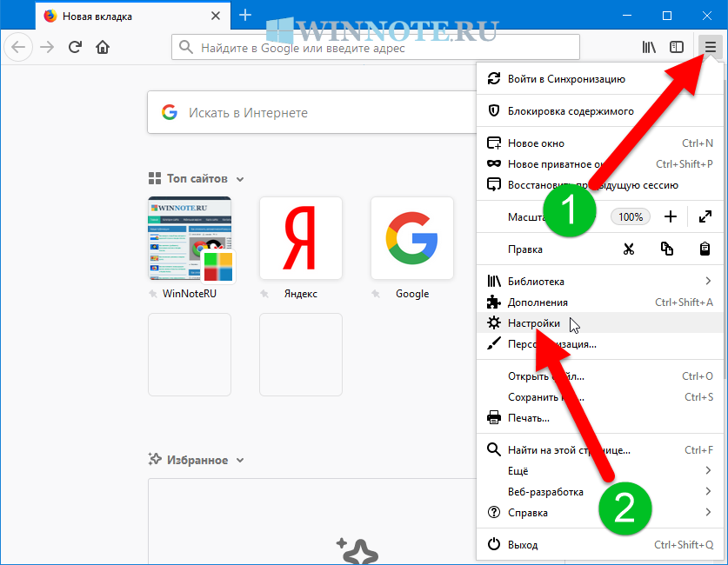This screenshot has width=728, height=565.
Task: Select Настройки in the menu
Action: [x=534, y=322]
